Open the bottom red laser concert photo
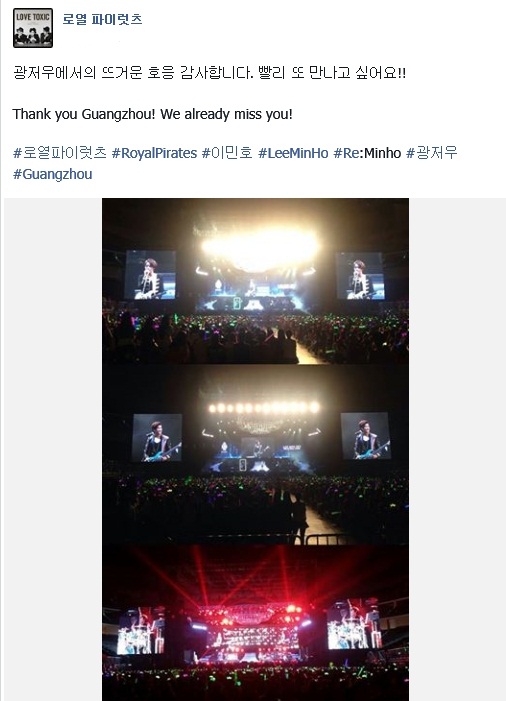This screenshot has height=701, width=506. click(x=255, y=623)
